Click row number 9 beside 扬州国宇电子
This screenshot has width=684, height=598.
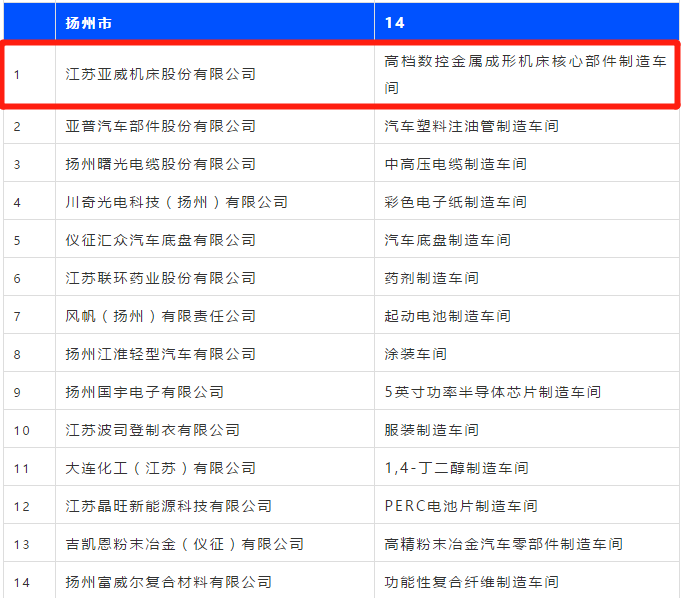pyautogui.click(x=17, y=392)
